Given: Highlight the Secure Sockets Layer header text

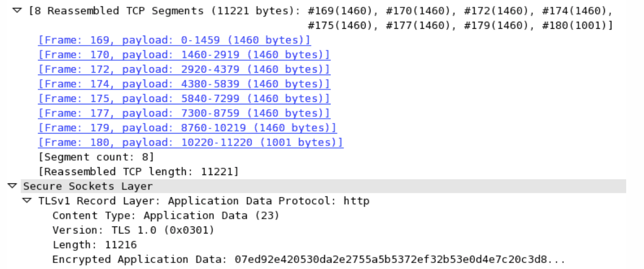Looking at the screenshot, I should 88,186.
